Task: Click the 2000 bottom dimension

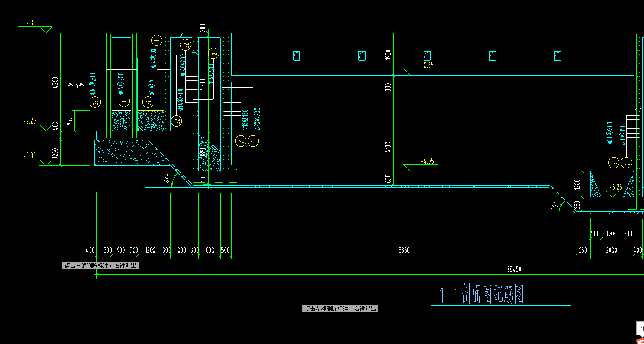Action: click(611, 250)
